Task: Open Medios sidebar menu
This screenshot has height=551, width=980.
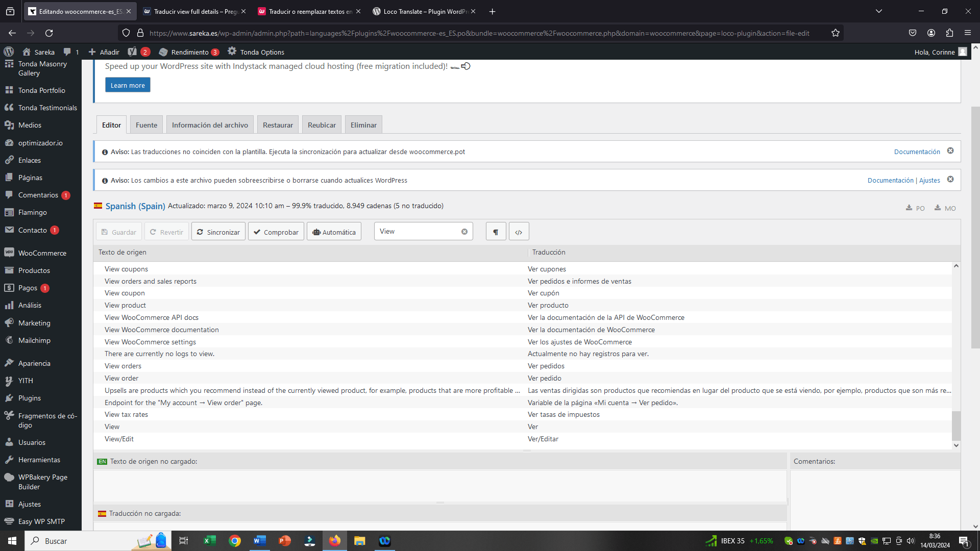Action: pos(41,125)
